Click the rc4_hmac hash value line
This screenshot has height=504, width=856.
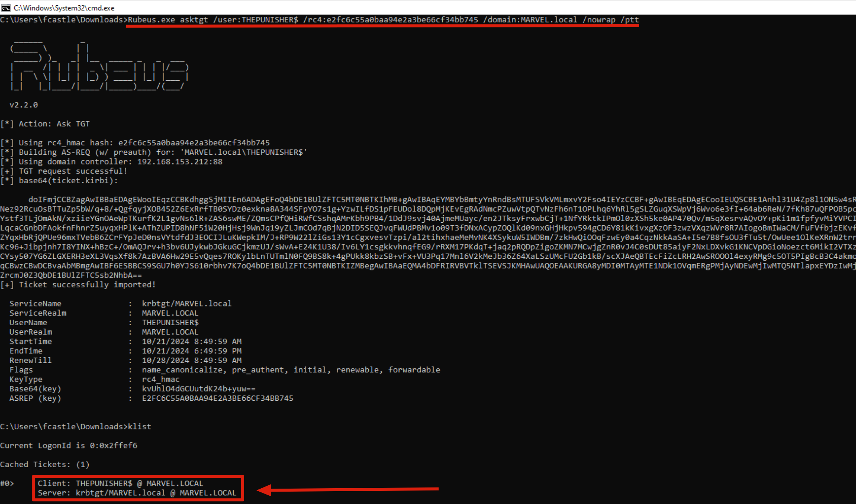click(194, 143)
